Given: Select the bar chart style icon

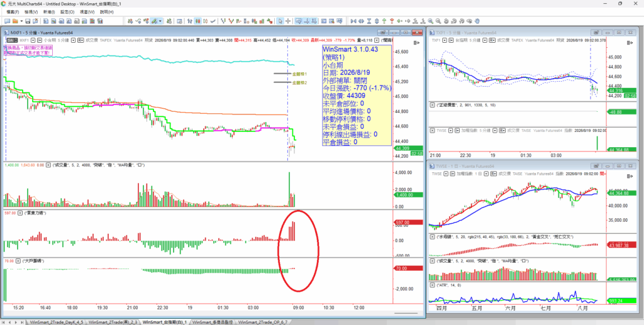Looking at the screenshot, I should coord(189,21).
